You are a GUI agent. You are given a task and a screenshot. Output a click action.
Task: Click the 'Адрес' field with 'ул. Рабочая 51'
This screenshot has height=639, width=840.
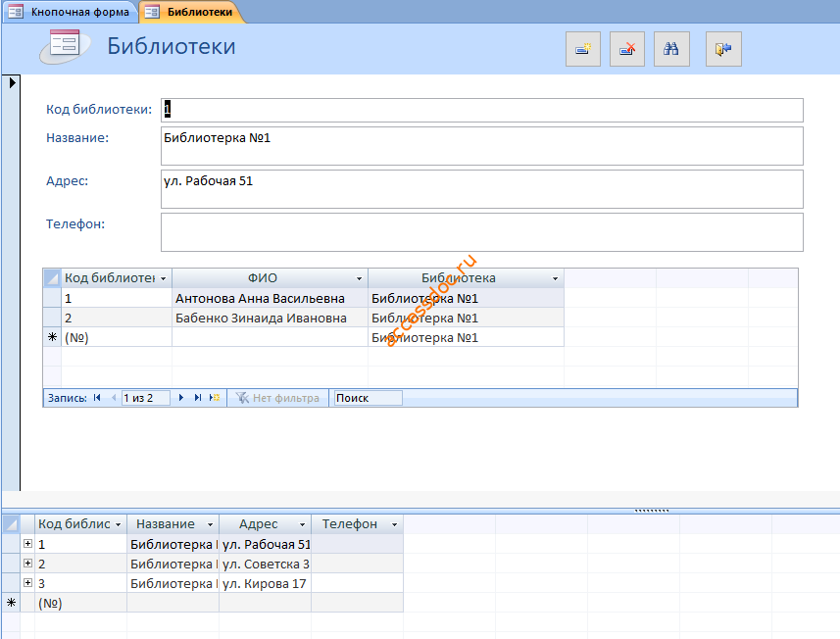(481, 189)
